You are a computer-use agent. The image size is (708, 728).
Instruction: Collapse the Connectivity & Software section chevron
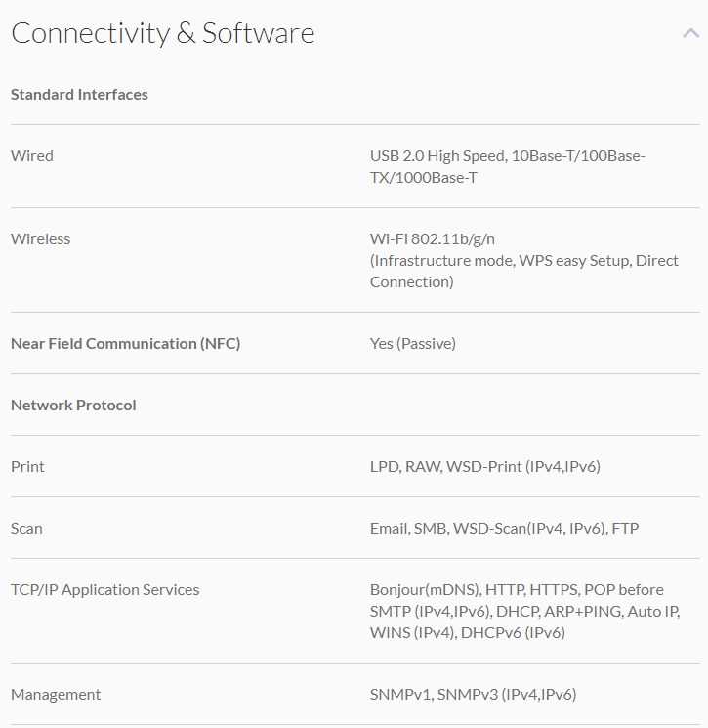[690, 33]
